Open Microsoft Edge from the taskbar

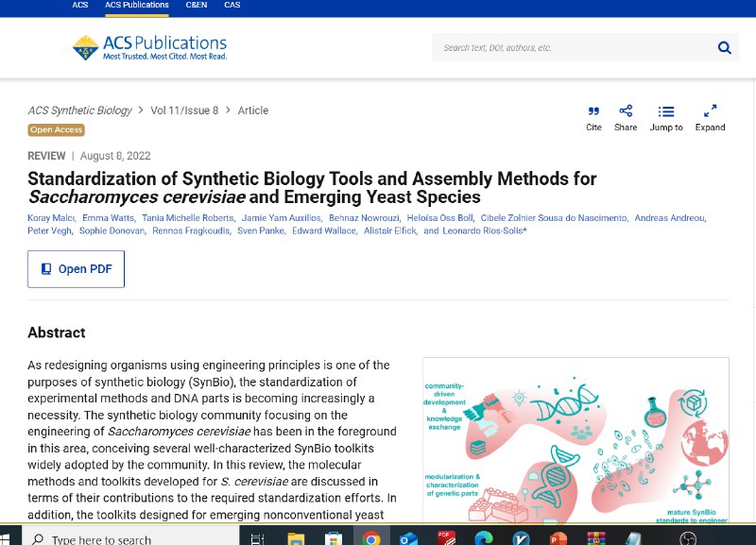point(484,537)
